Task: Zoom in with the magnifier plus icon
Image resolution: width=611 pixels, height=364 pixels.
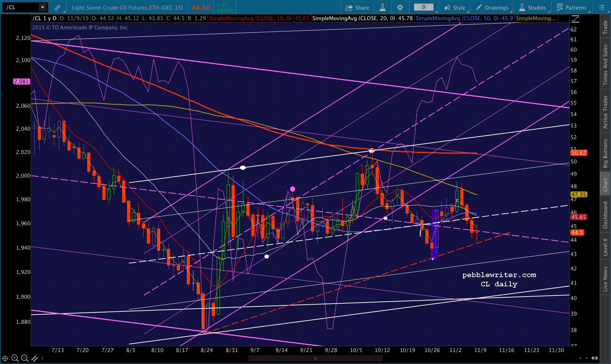Action: click(15, 358)
